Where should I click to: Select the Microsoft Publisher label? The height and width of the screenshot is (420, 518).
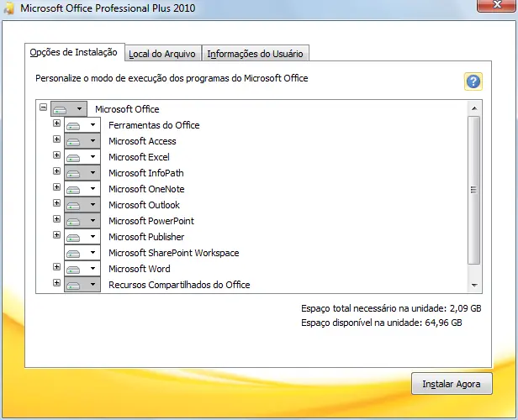146,237
